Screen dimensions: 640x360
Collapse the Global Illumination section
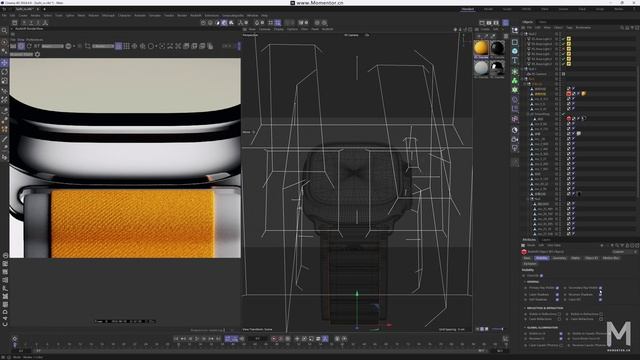point(525,327)
